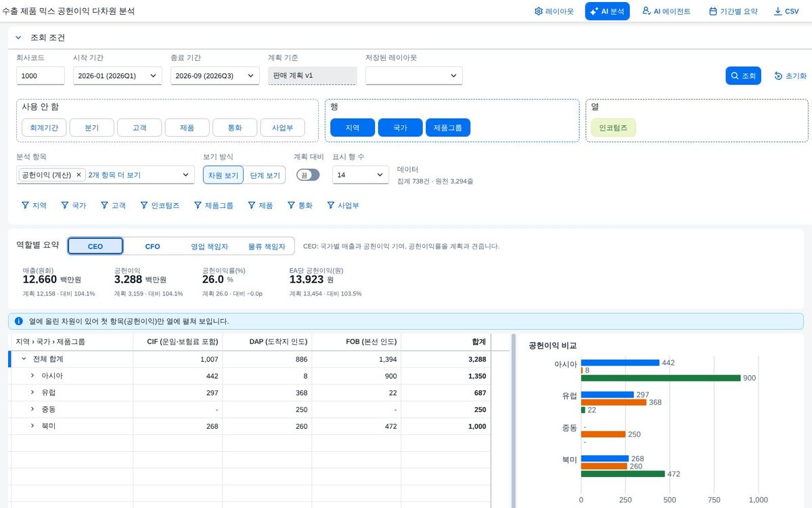Click the 회계기간 dimension chip
Screen dimensions: 812x508
coord(44,127)
